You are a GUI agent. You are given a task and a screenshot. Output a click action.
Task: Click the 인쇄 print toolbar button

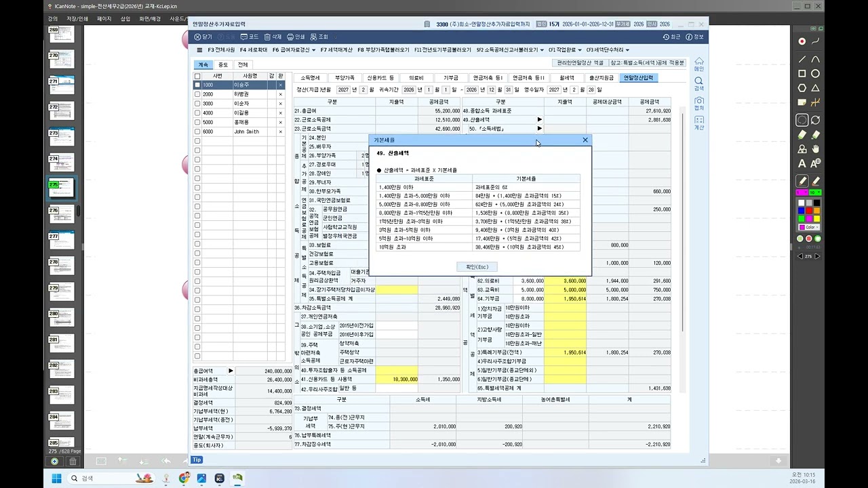(296, 37)
